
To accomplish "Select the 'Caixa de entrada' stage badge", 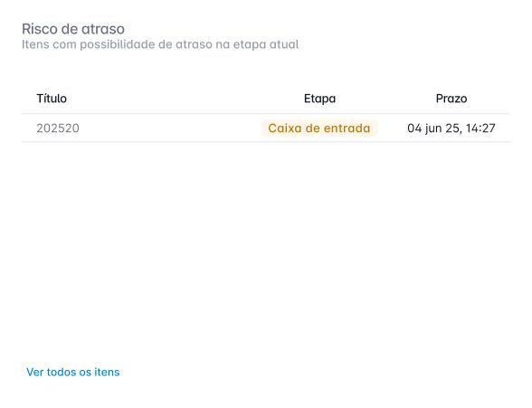I will pos(318,128).
